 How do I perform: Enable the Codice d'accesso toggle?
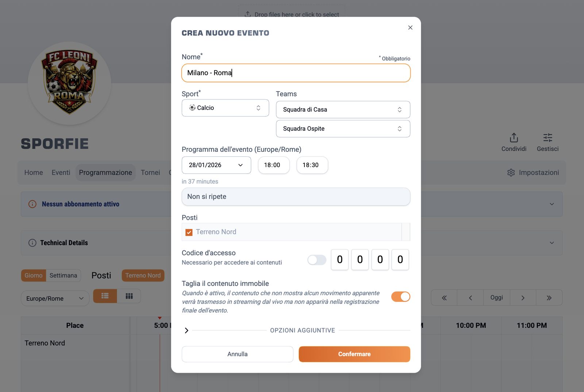[316, 260]
